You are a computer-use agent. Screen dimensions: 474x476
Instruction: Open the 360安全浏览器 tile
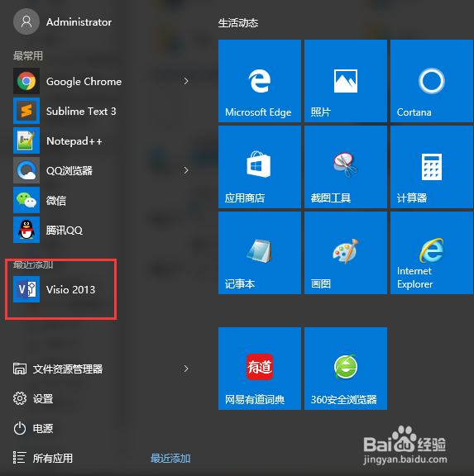[x=346, y=369]
